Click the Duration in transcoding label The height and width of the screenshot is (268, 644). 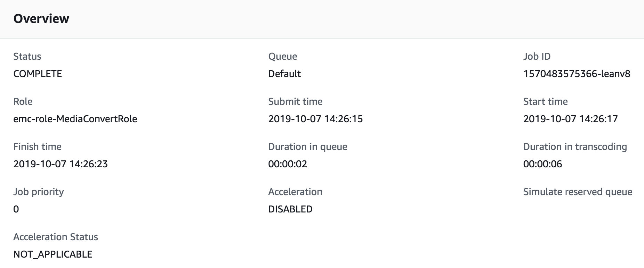click(575, 146)
